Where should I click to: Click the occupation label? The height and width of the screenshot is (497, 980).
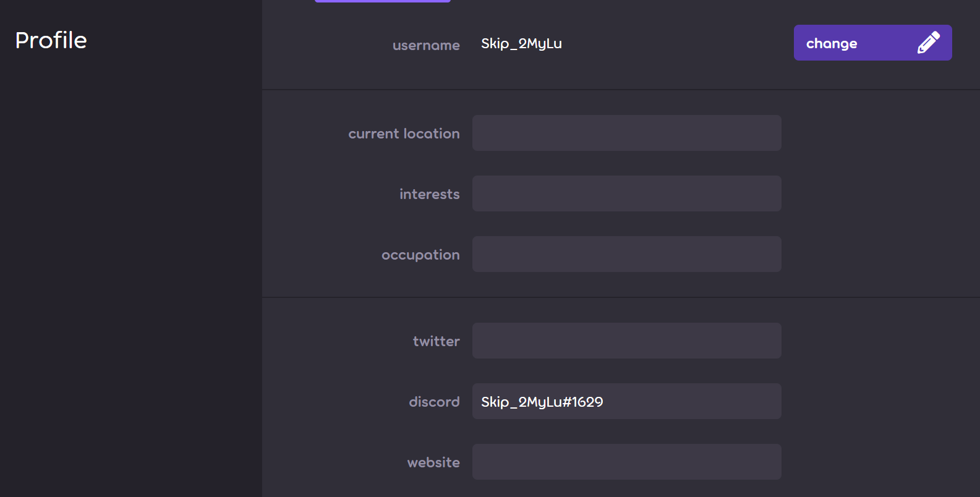420,255
